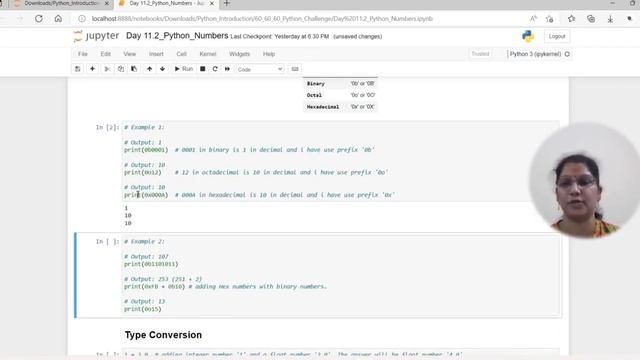640x360 pixels.
Task: Click the Octal table row
Action: point(340,95)
